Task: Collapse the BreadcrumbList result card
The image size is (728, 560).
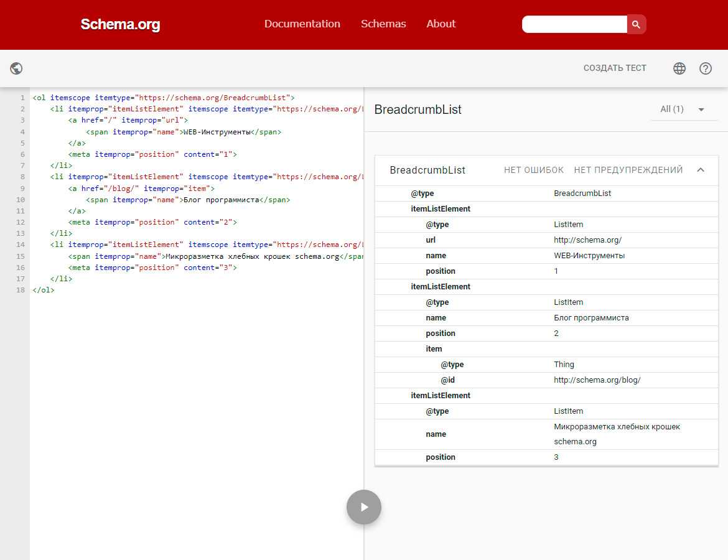Action: [x=701, y=170]
